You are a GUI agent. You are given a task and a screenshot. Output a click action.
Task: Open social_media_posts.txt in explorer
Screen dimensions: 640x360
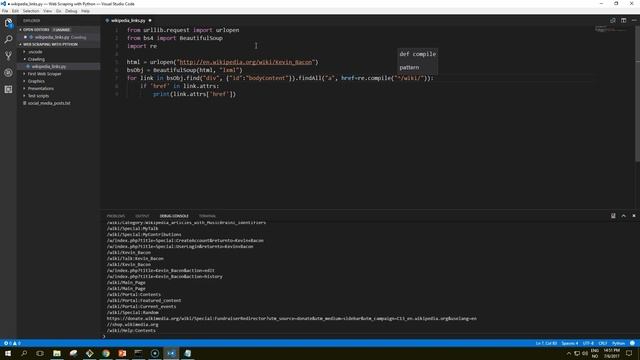[x=49, y=103]
